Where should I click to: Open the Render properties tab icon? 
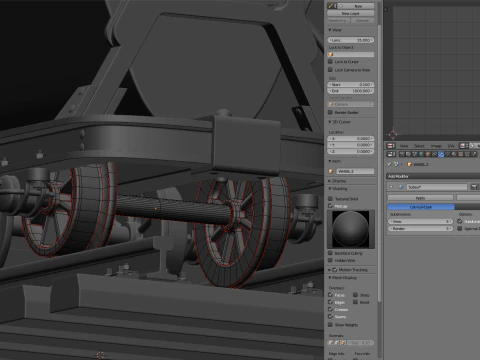point(402,154)
